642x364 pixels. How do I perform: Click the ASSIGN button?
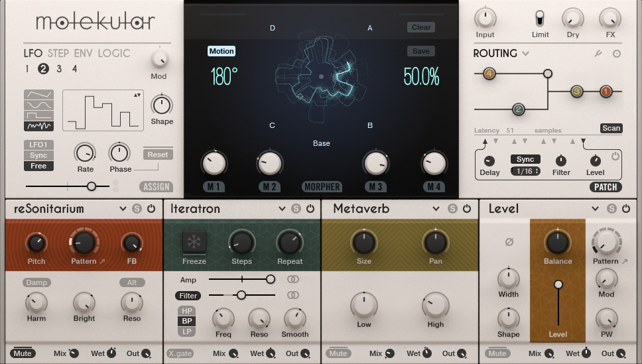click(156, 187)
